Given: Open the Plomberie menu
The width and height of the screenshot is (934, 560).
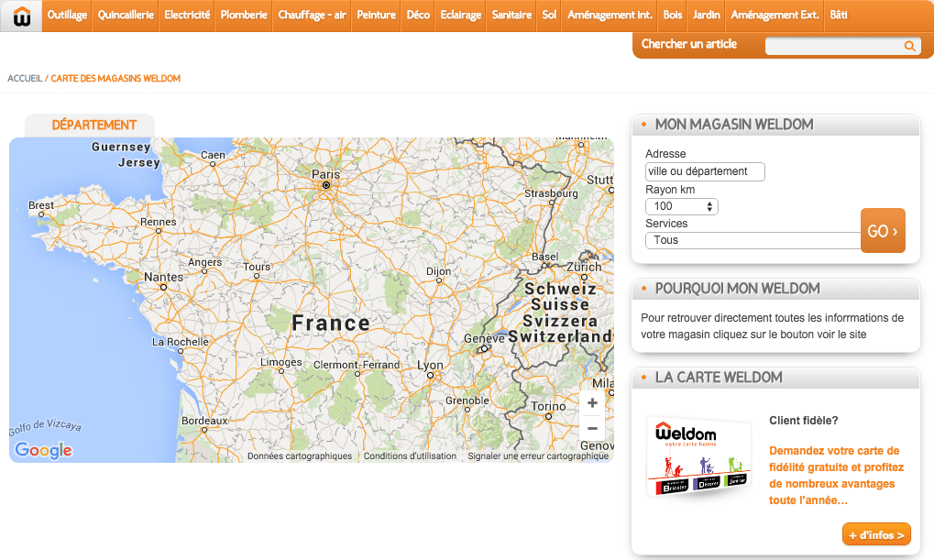Looking at the screenshot, I should point(244,15).
